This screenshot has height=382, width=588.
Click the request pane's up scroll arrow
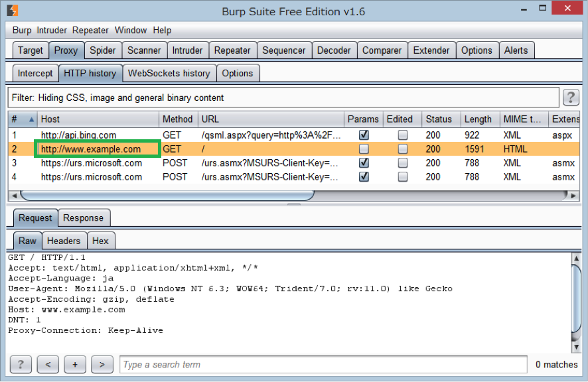pyautogui.click(x=576, y=258)
